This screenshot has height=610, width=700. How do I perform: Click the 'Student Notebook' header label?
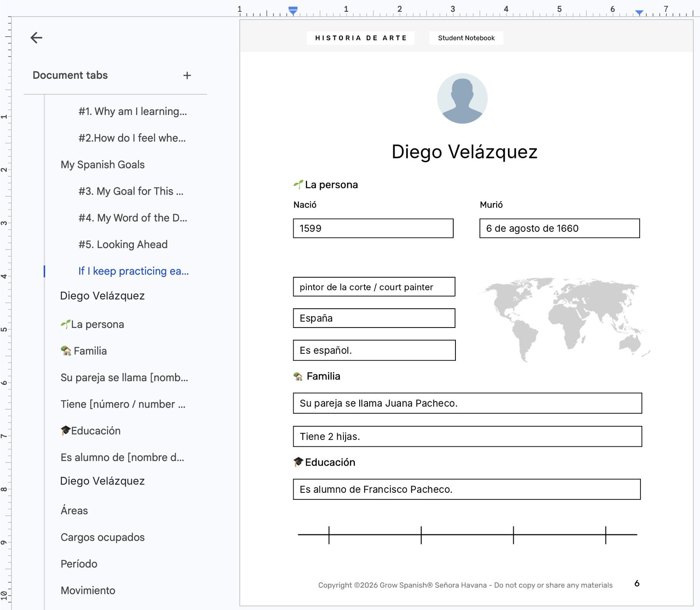coord(466,38)
